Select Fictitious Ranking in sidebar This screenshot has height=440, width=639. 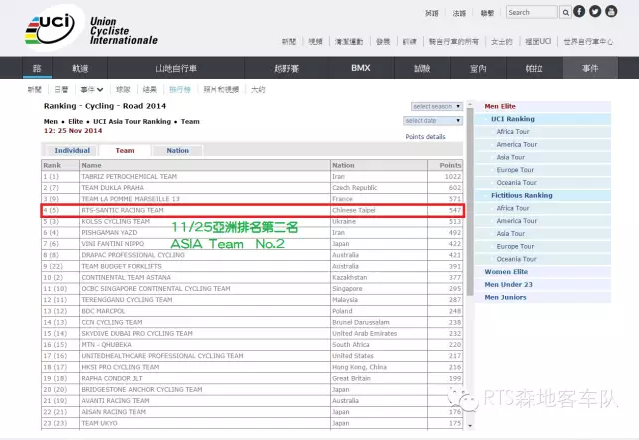(x=522, y=196)
